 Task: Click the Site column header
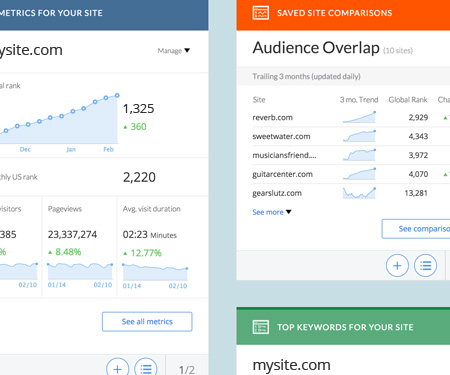point(259,100)
